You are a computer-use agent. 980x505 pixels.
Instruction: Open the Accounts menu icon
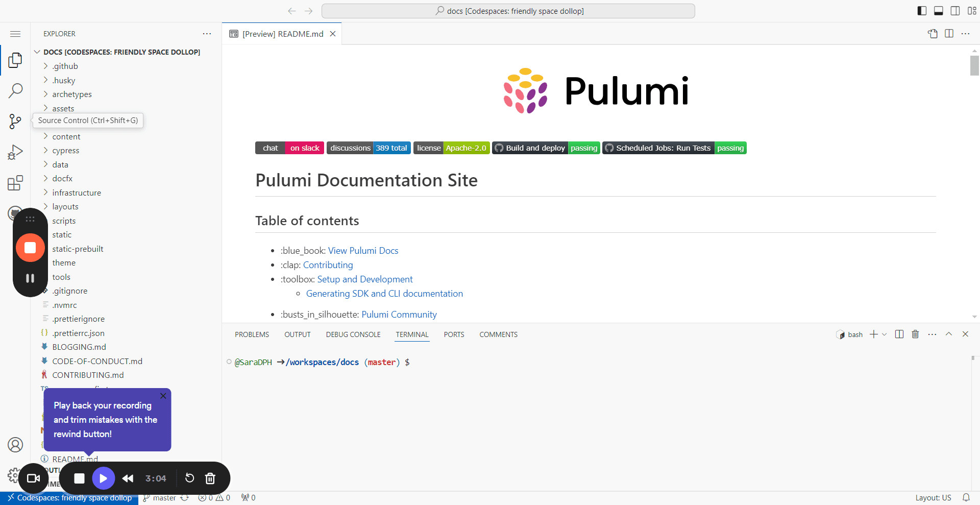tap(15, 445)
